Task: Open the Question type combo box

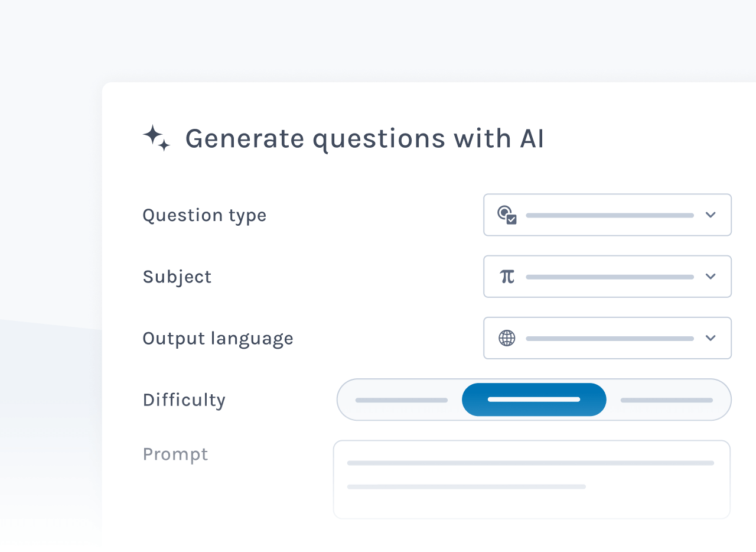Action: tap(608, 215)
